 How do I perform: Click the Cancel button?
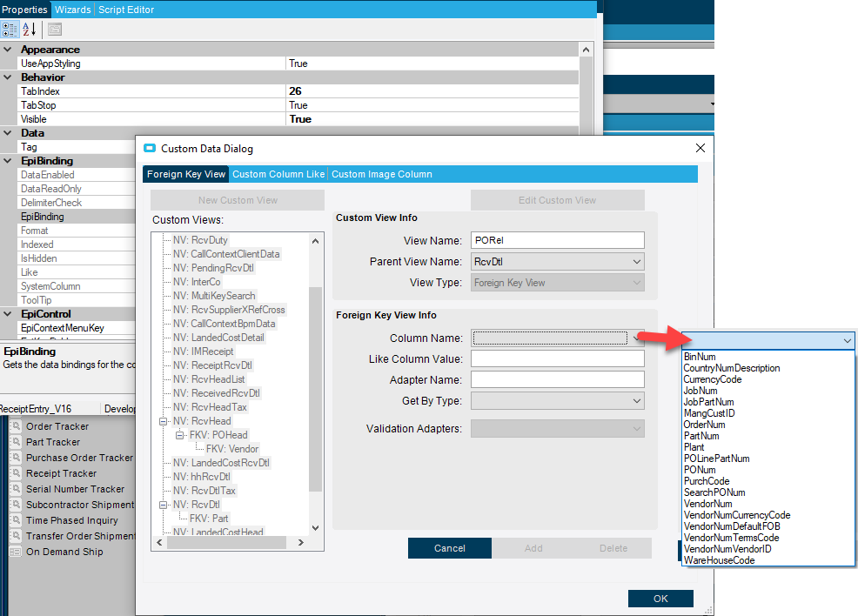[450, 548]
